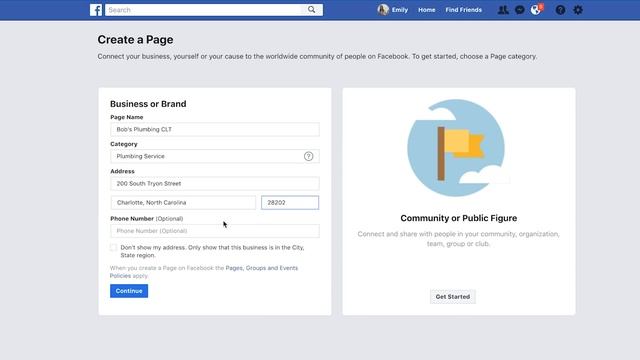Click the Charlotte, North Carolina city field
The width and height of the screenshot is (640, 360).
(x=183, y=202)
